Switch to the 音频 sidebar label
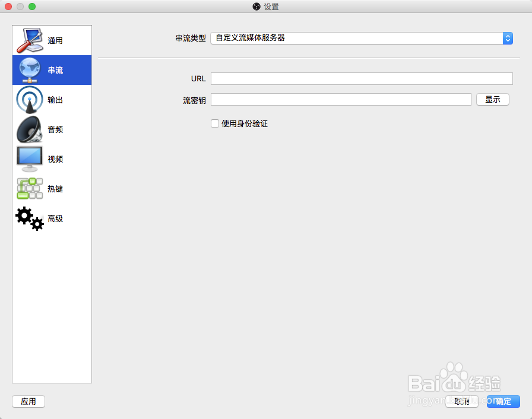532x419 pixels. point(55,129)
